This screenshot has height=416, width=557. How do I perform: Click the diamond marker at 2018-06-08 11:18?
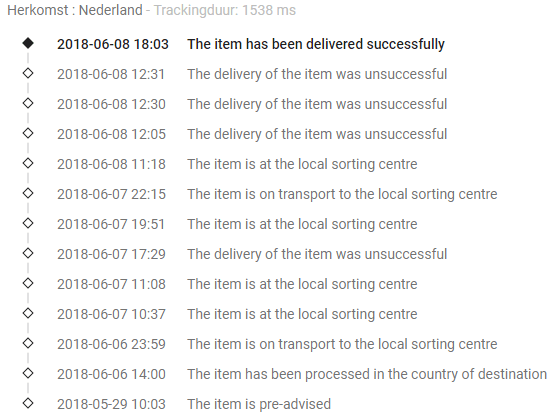pos(28,163)
